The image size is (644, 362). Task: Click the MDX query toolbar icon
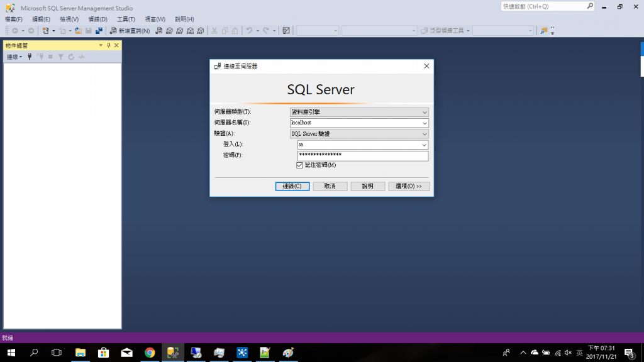click(169, 31)
